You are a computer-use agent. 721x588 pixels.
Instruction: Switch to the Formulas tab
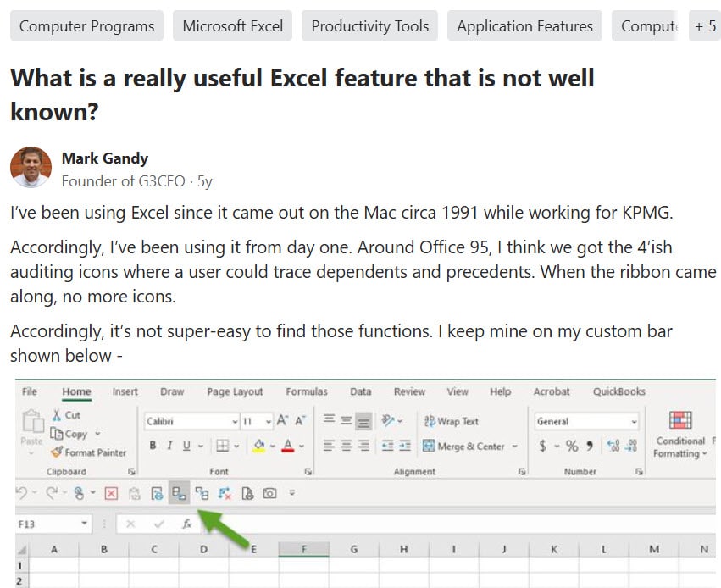tap(306, 391)
